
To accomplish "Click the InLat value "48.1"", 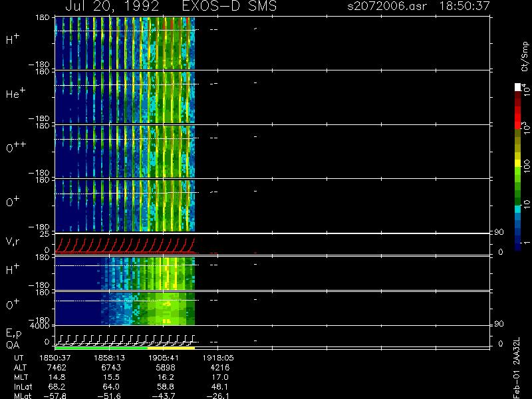I will tap(220, 386).
